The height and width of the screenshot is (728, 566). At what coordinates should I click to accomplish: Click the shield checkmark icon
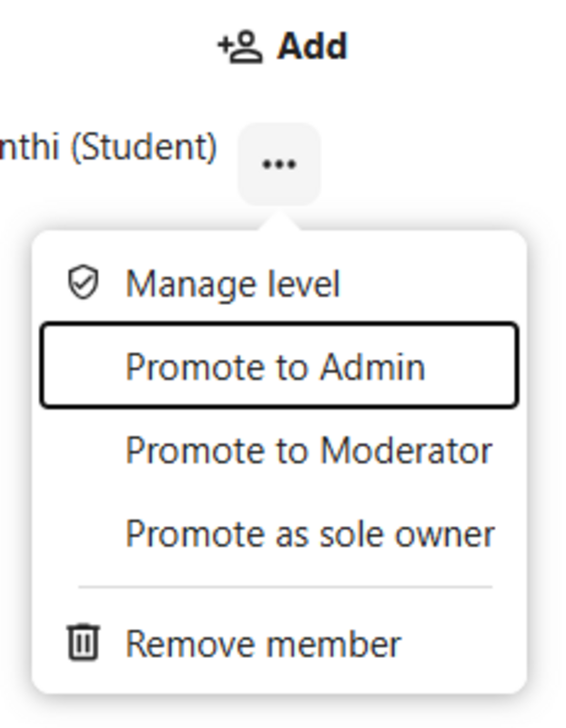point(84,283)
